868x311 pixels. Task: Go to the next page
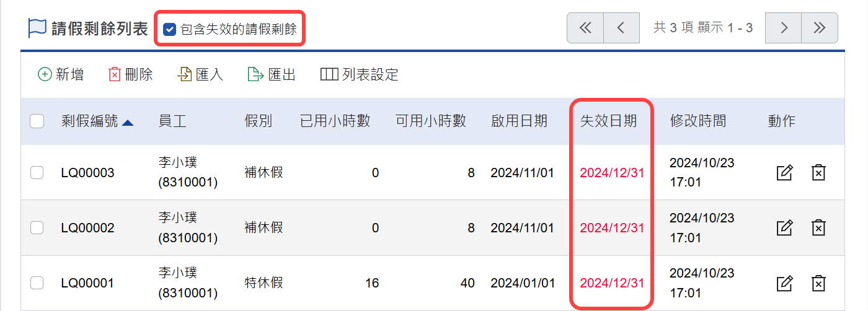784,28
